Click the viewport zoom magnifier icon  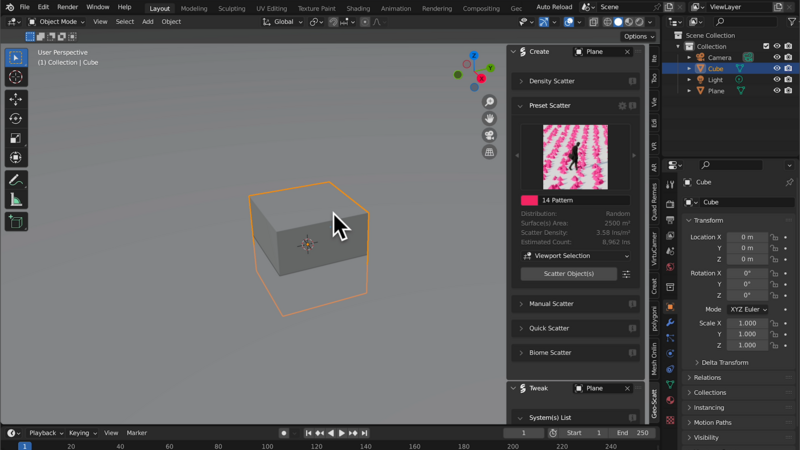[x=489, y=102]
